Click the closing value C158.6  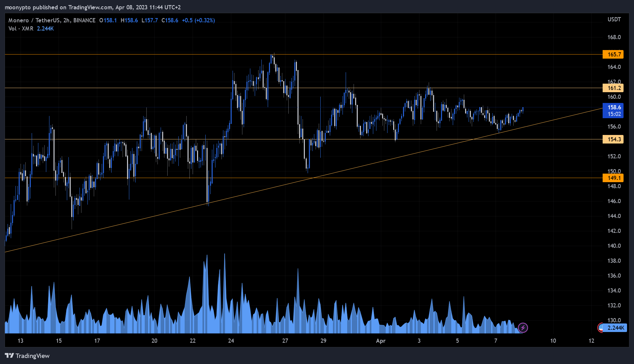[x=170, y=20]
